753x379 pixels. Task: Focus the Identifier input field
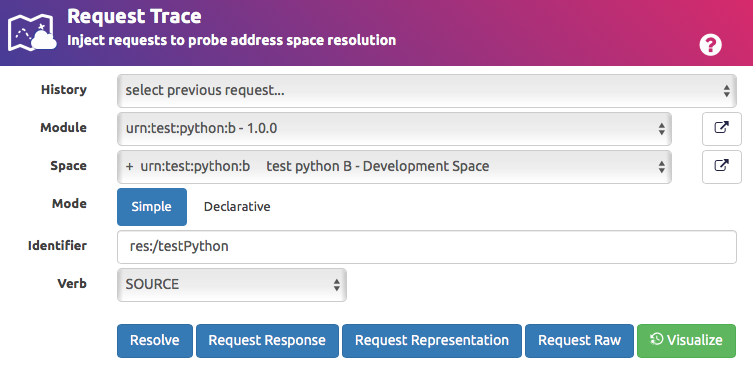[426, 247]
